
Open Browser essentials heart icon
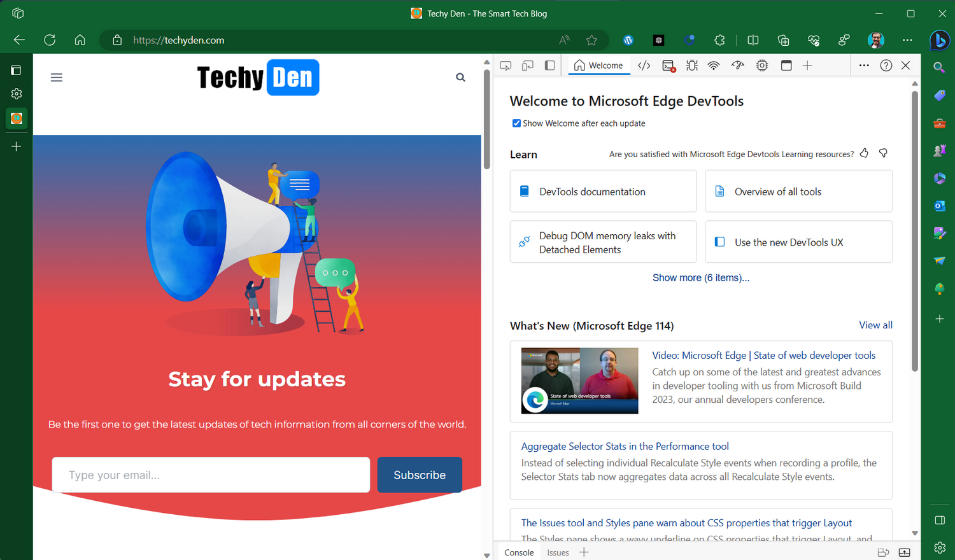[x=814, y=40]
